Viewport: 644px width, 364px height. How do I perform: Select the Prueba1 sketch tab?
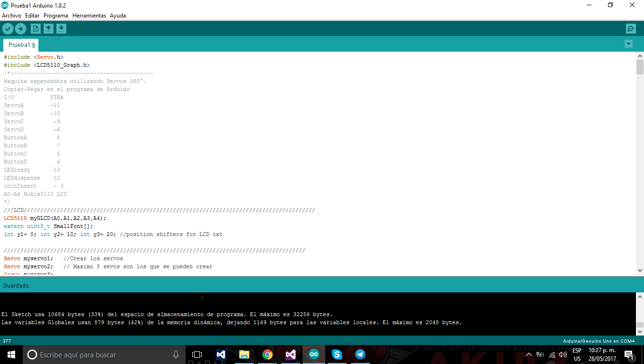point(21,45)
